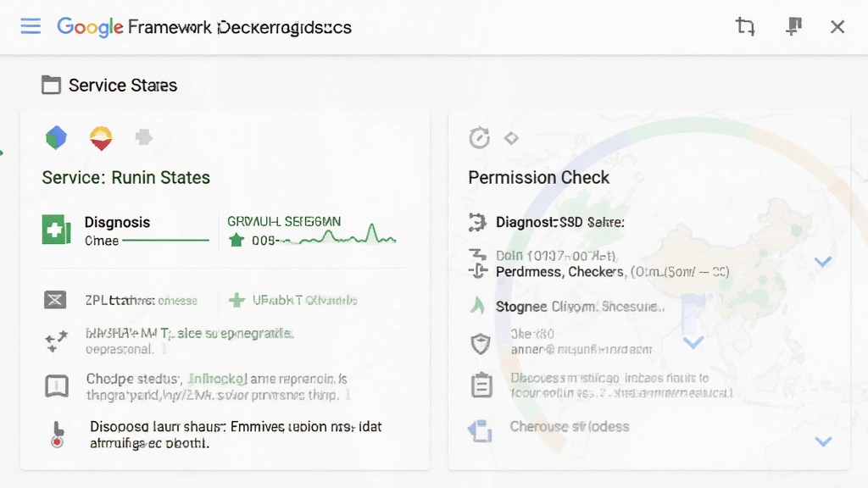Close the panel with the X

837,26
